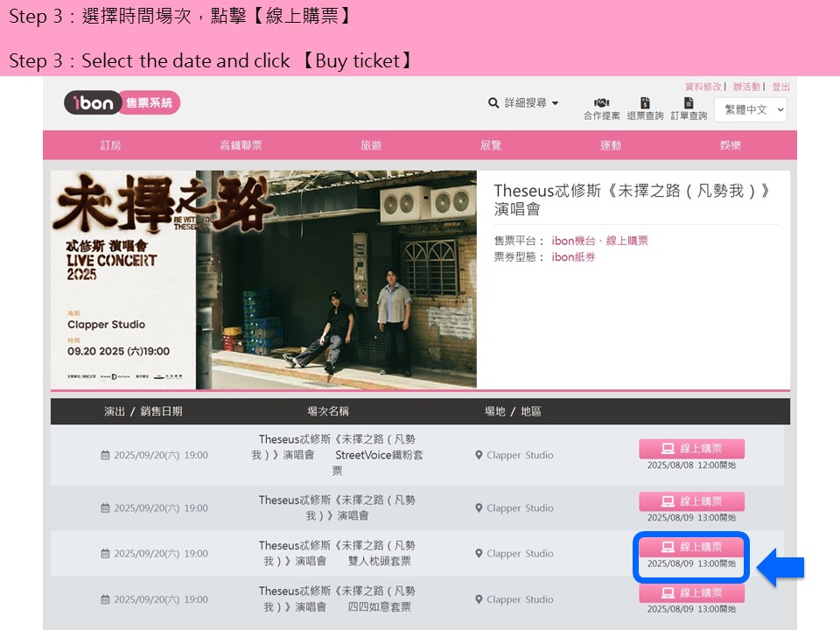
Task: Click 線上購票 for StreetVoice鐵粉套票
Action: 691,449
